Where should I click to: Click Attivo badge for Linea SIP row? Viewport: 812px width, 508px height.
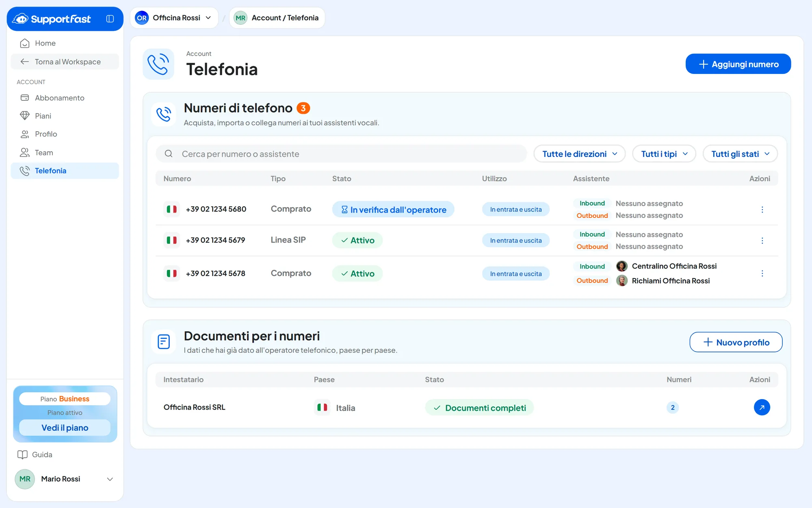[357, 240]
